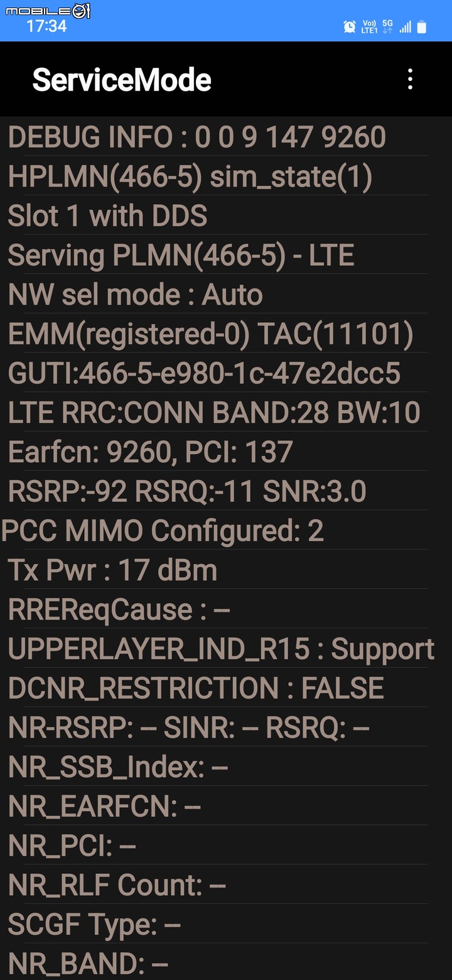Image resolution: width=452 pixels, height=980 pixels.
Task: Tap the 5G network indicator icon
Action: coord(387,26)
